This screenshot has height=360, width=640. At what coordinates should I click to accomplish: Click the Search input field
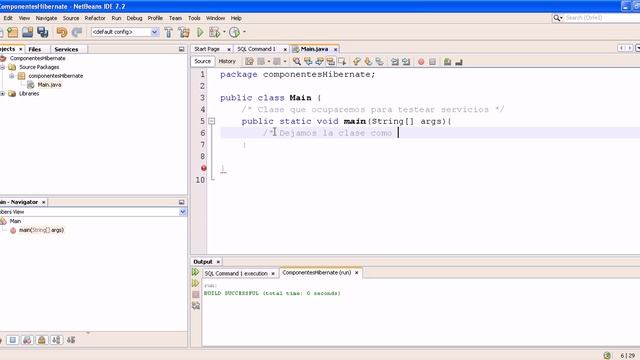click(601, 18)
